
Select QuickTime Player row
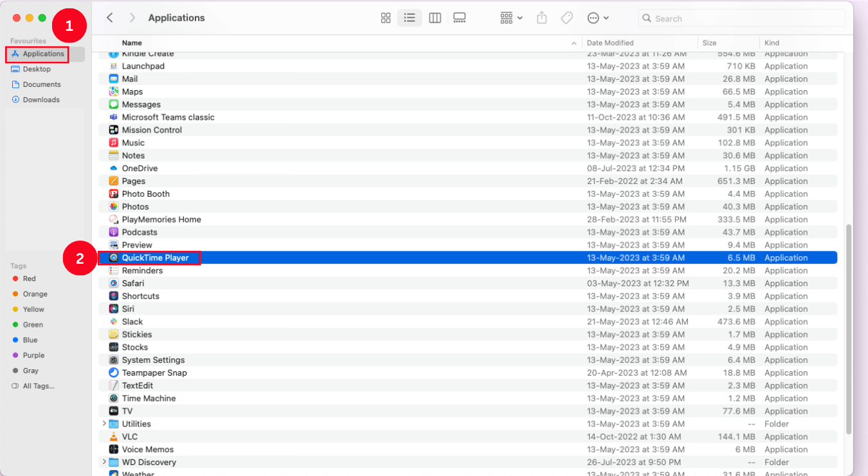tap(468, 258)
